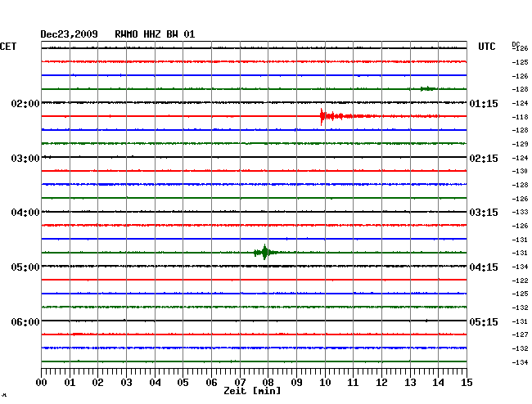The height and width of the screenshot is (404, 532).
Task: Select the -122 DC value
Action: pos(520,281)
